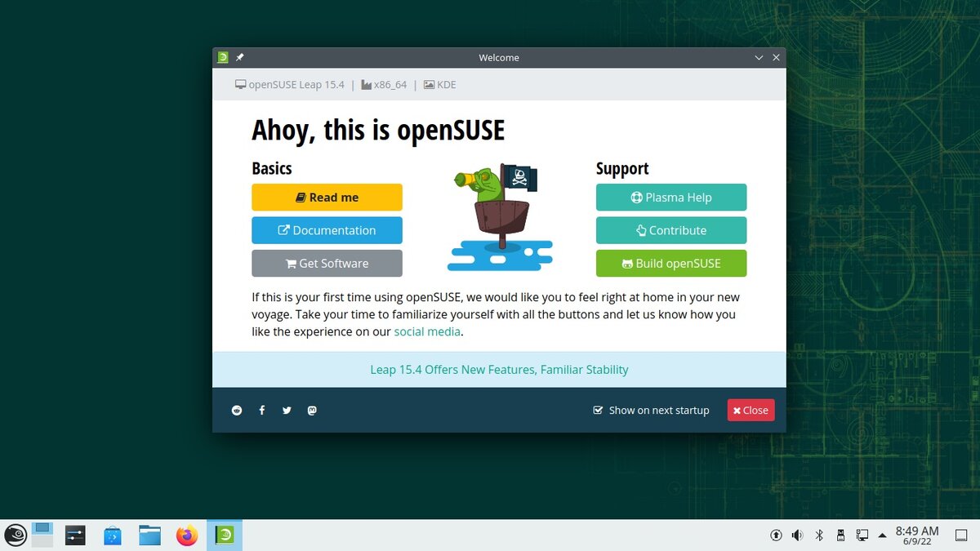Click the openSUSE window menu icon in title bar
980x551 pixels.
[x=223, y=57]
